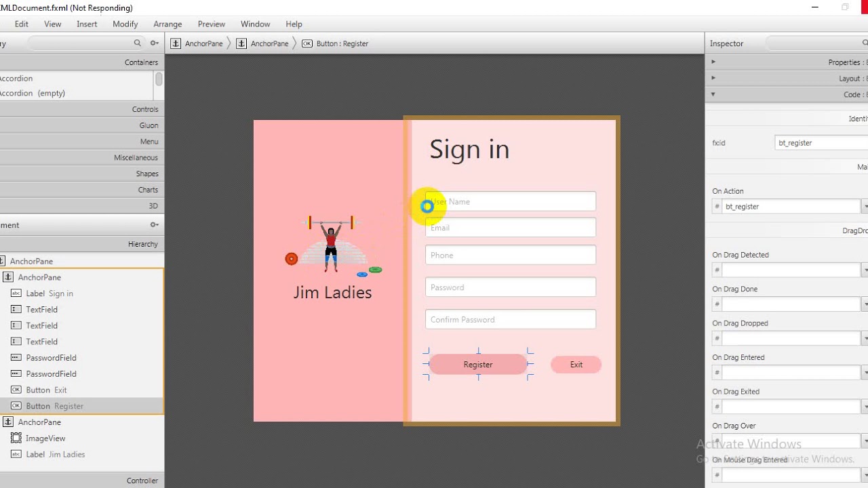Open the library panel gear menu
The width and height of the screenshot is (868, 488).
click(155, 43)
